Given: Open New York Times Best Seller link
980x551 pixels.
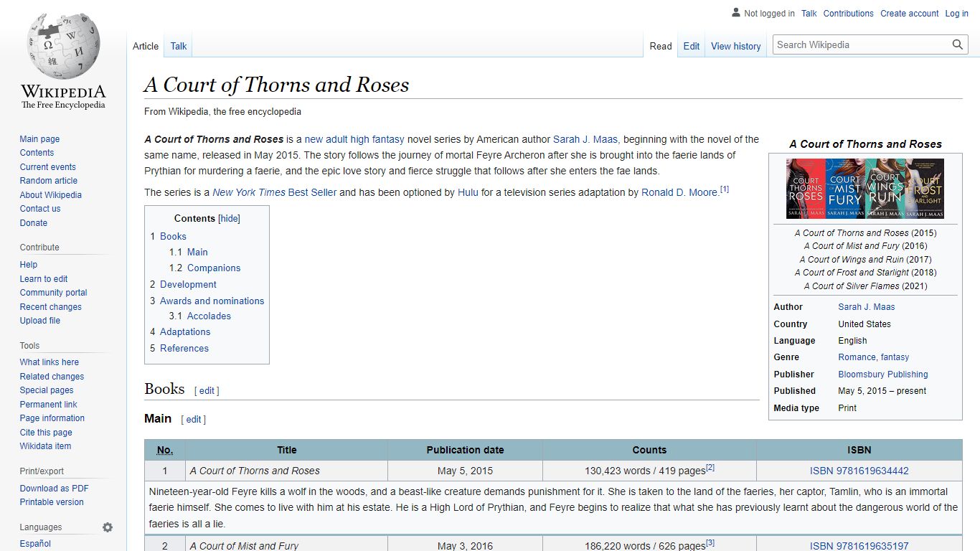Looking at the screenshot, I should (275, 192).
